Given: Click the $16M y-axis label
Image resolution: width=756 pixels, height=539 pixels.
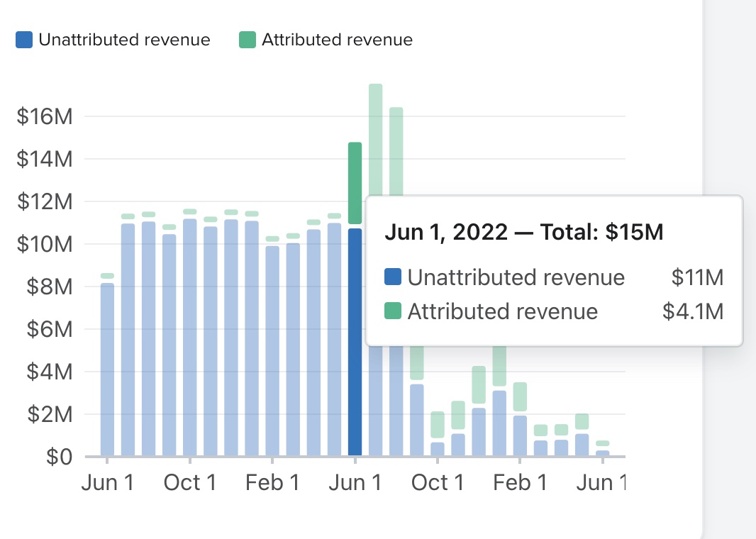Looking at the screenshot, I should pyautogui.click(x=44, y=117).
